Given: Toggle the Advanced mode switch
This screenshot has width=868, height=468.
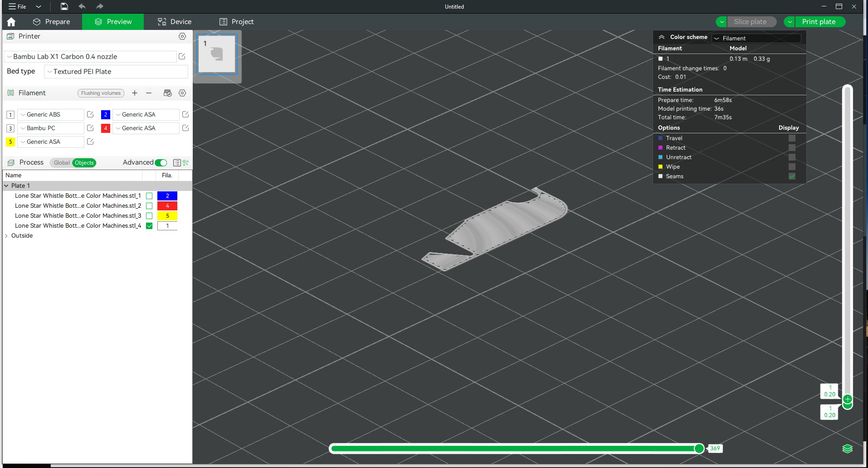Looking at the screenshot, I should click(x=161, y=163).
